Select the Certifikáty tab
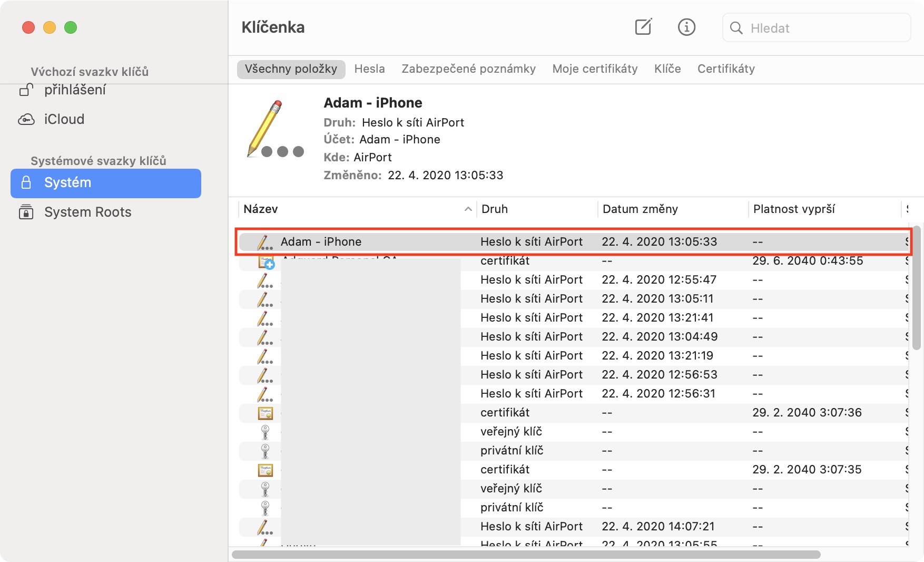Viewport: 924px width, 562px height. coord(726,69)
